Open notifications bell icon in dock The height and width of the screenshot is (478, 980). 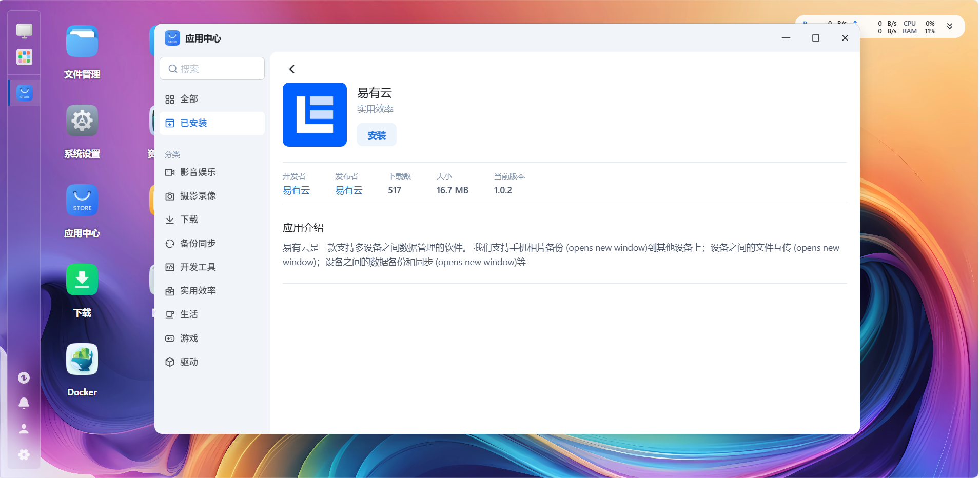tap(24, 403)
